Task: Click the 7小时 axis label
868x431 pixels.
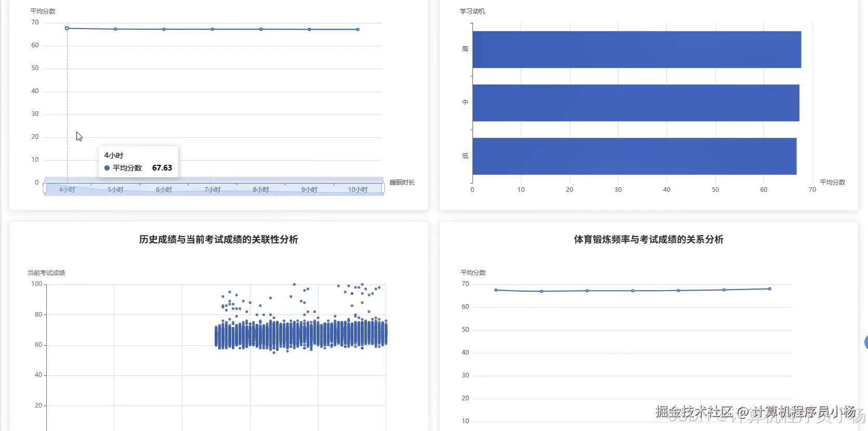Action: coord(212,190)
